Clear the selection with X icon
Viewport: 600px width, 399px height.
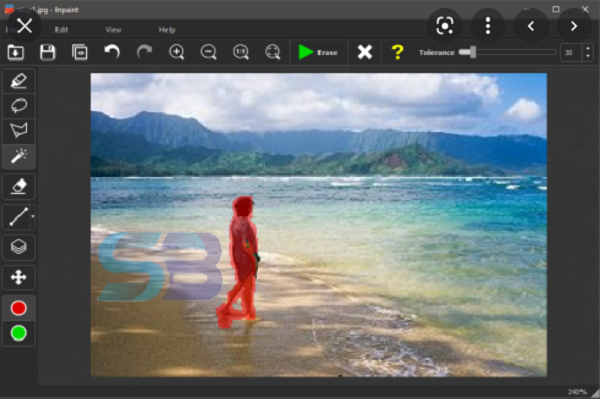(365, 52)
